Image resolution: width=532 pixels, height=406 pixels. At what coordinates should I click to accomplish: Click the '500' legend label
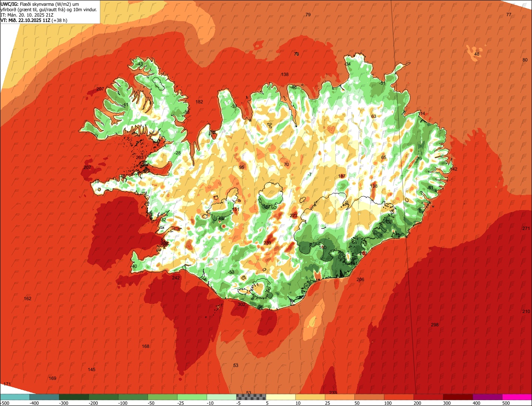[x=506, y=403]
